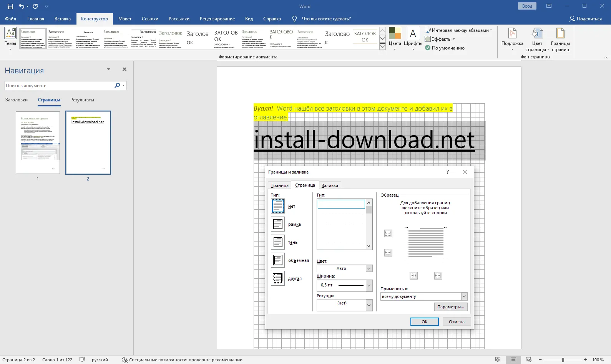Expand the 'Применить к' dropdown
Screen dimensions: 611x364
[464, 296]
